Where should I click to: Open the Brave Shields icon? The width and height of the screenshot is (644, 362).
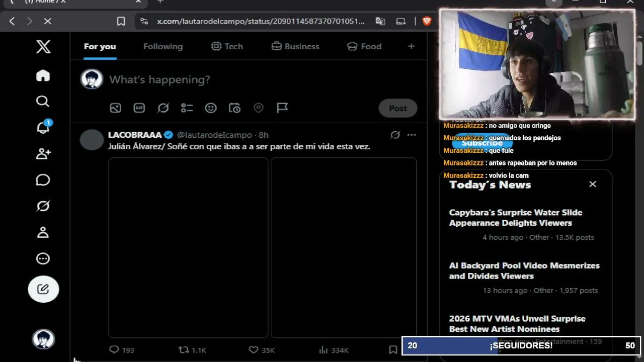tap(427, 21)
